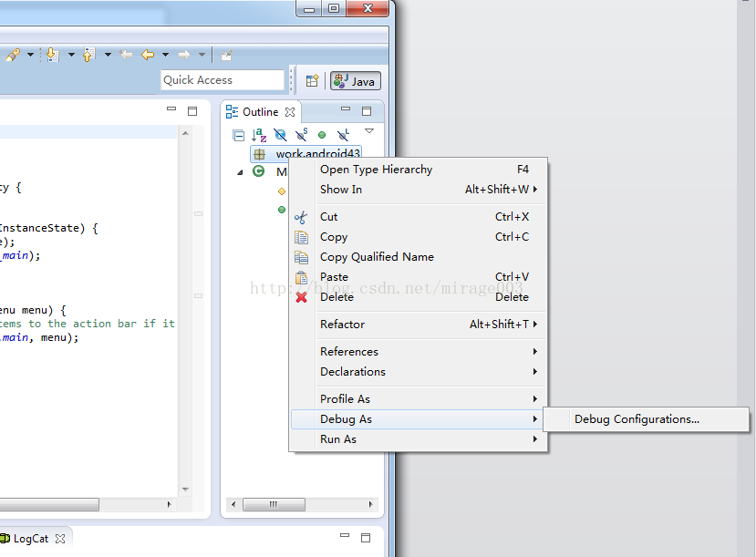This screenshot has width=756, height=557.
Task: Open the Run As submenu
Action: coord(418,439)
